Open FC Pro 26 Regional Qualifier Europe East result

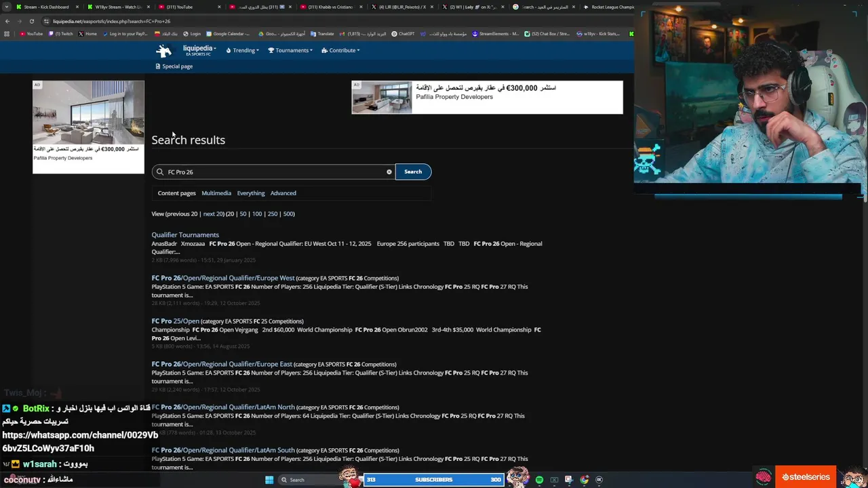(x=222, y=364)
